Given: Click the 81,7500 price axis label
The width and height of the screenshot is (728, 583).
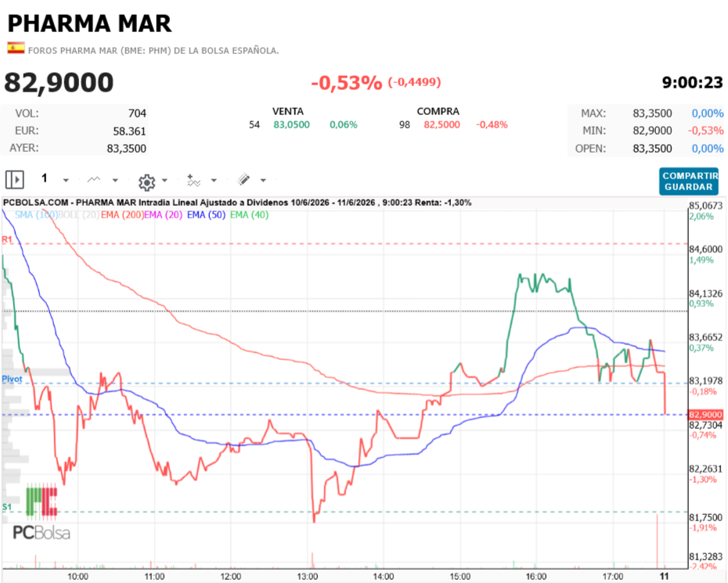Looking at the screenshot, I should tap(706, 517).
